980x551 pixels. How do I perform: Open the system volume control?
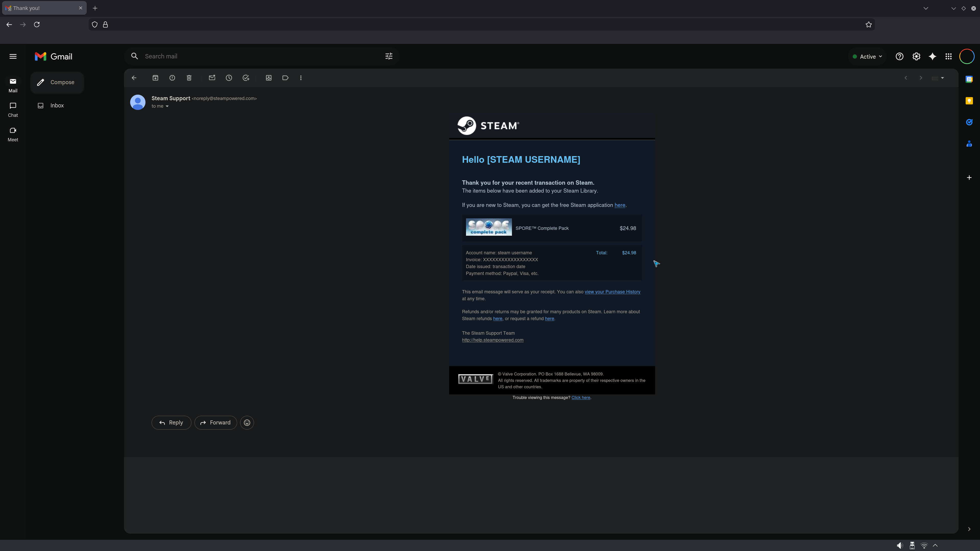(900, 546)
